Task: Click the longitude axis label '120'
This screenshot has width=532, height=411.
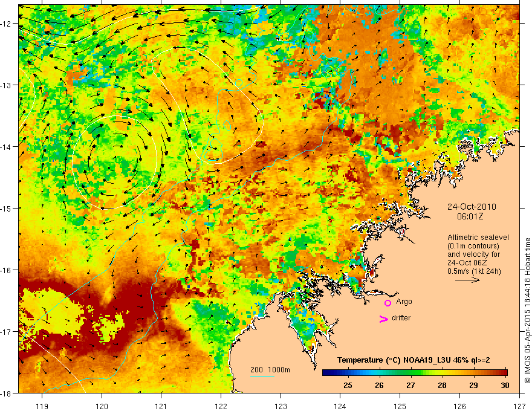Action: click(102, 406)
